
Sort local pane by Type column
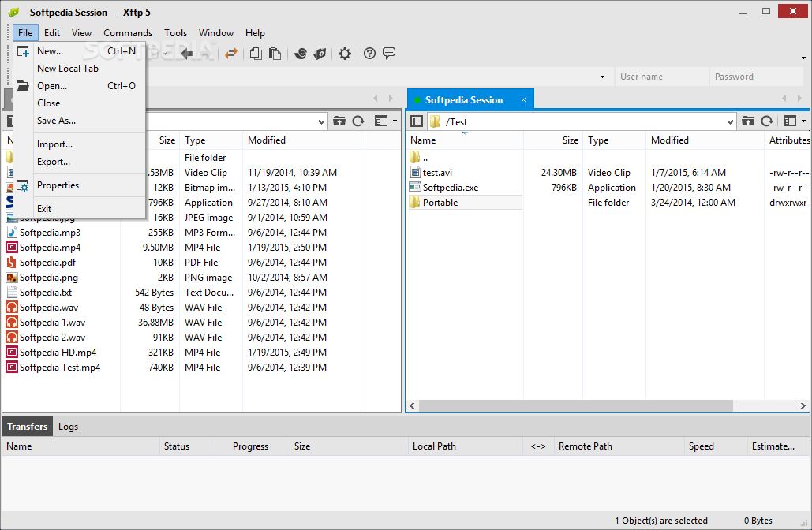211,140
